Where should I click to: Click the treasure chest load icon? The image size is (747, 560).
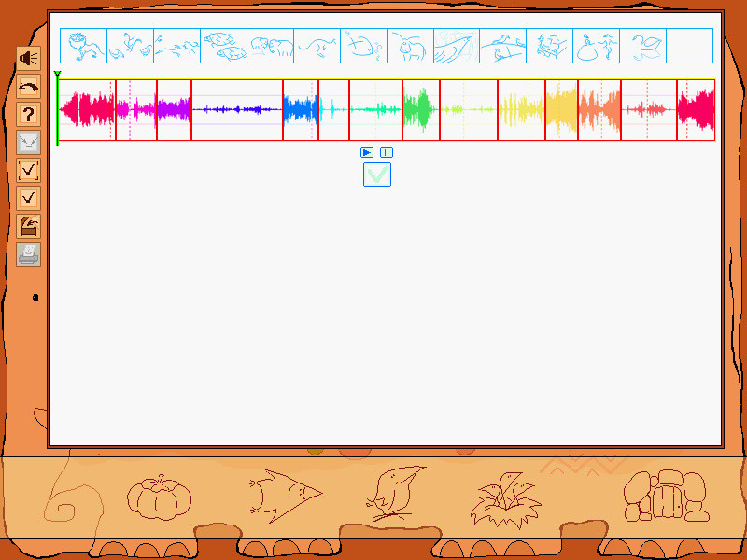pos(29,226)
